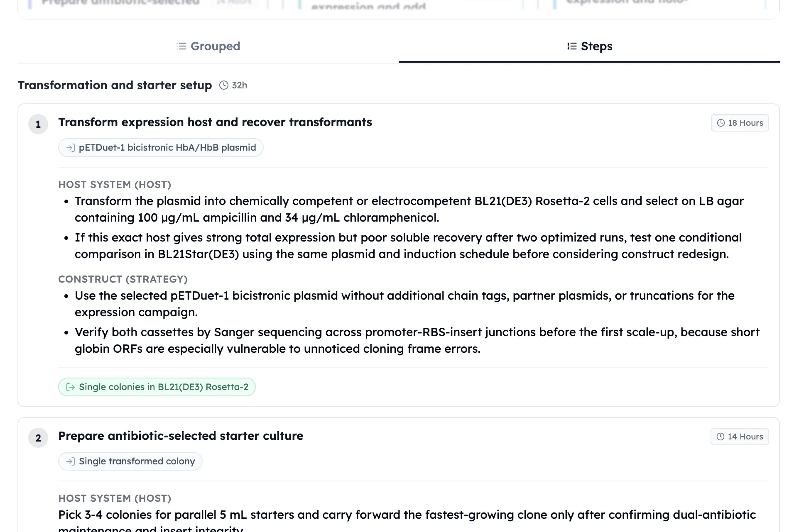
Task: Click the list icon beside Grouped
Action: [181, 46]
